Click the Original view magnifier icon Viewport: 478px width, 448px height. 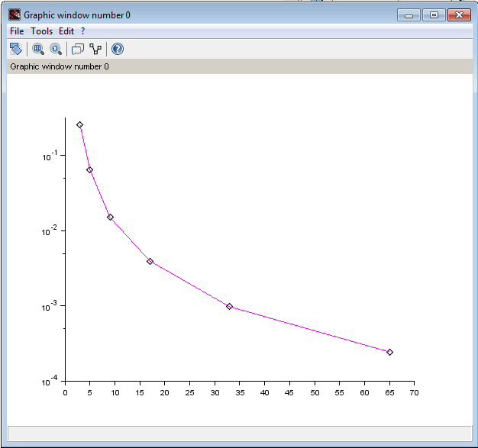56,49
